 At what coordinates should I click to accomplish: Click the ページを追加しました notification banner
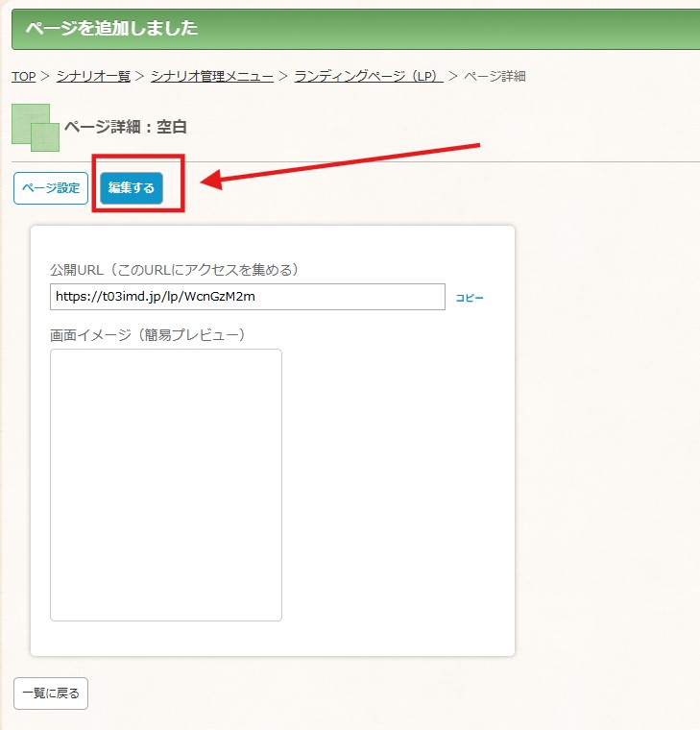[x=355, y=29]
